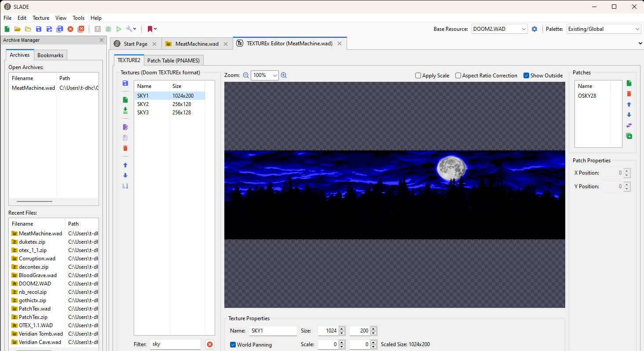This screenshot has height=351, width=644.
Task: Switch to the MeatMachine.wad tab
Action: [x=197, y=44]
